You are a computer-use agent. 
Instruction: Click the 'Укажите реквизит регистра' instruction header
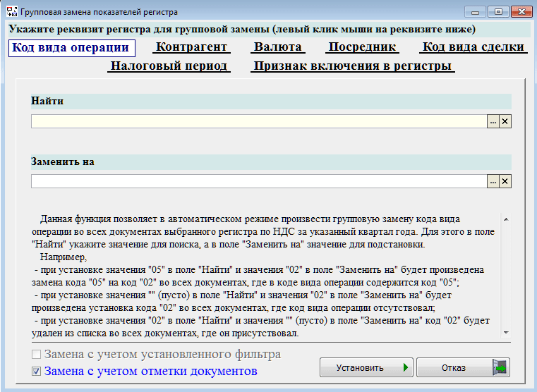coord(242,29)
